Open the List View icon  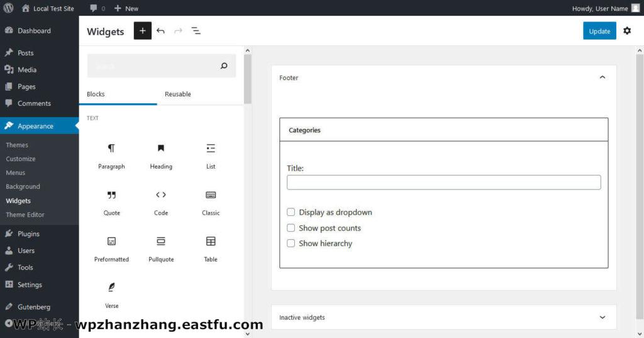click(196, 31)
